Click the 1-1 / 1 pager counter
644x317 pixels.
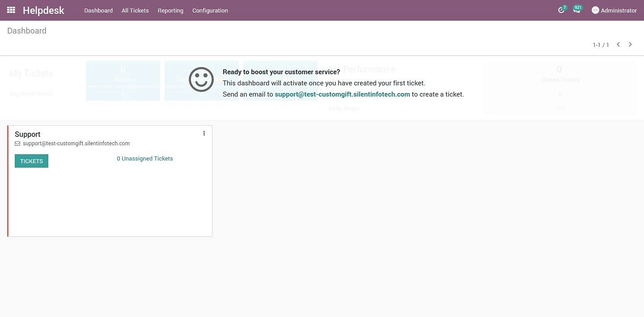(x=601, y=45)
